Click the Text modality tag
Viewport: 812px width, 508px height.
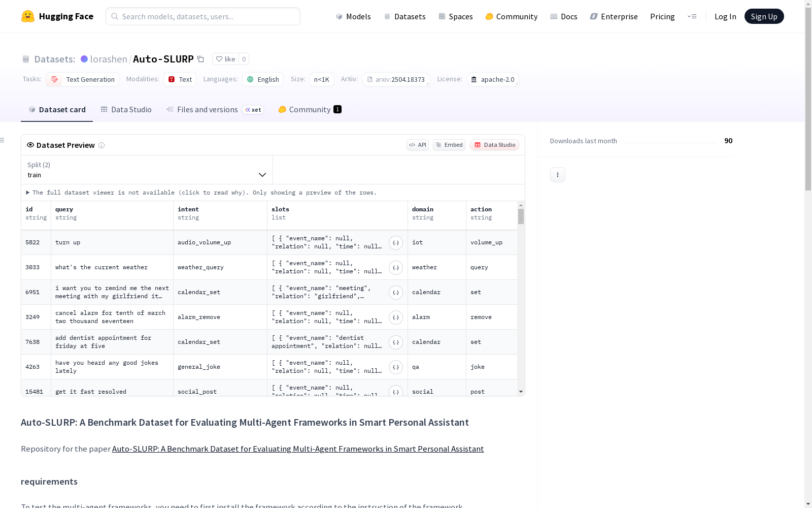(180, 79)
